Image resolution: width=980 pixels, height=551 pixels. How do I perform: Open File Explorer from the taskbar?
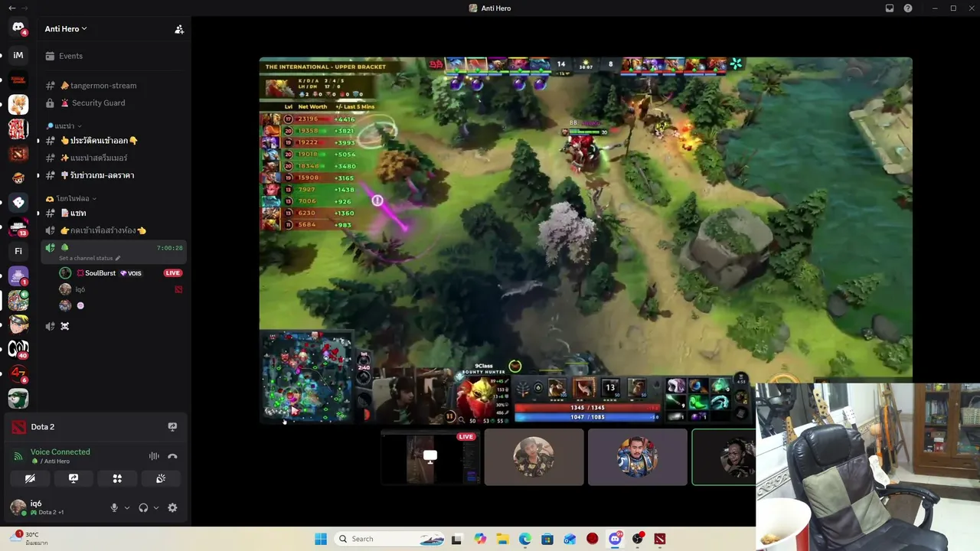click(x=502, y=539)
